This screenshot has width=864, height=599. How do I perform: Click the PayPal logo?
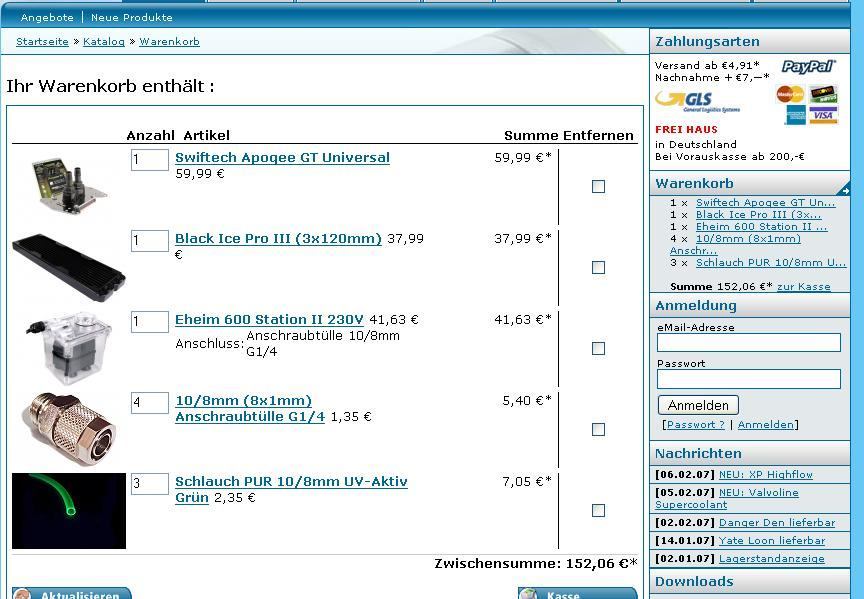pos(808,67)
